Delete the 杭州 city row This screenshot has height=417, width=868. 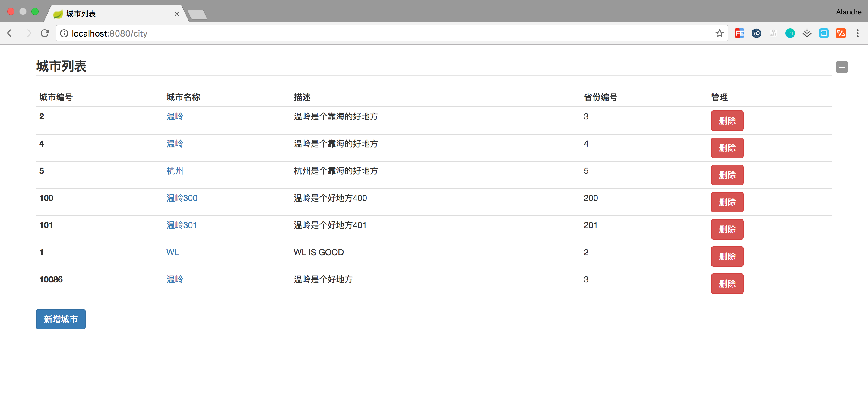pyautogui.click(x=727, y=175)
